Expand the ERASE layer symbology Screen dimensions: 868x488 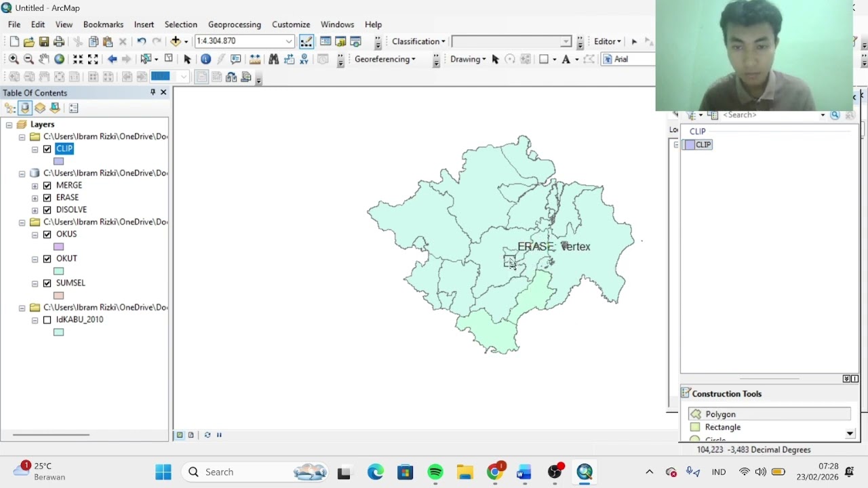click(35, 197)
